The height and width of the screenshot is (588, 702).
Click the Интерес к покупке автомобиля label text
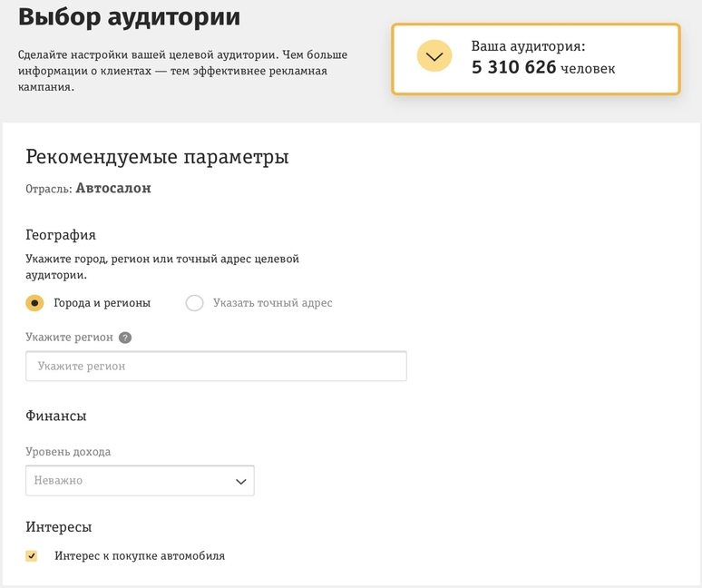[140, 556]
